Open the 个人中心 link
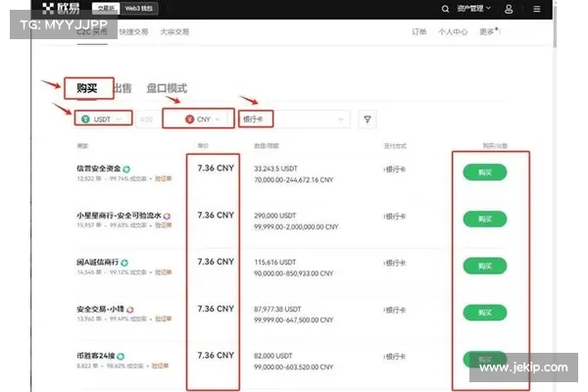The height and width of the screenshot is (392, 588). tap(452, 32)
